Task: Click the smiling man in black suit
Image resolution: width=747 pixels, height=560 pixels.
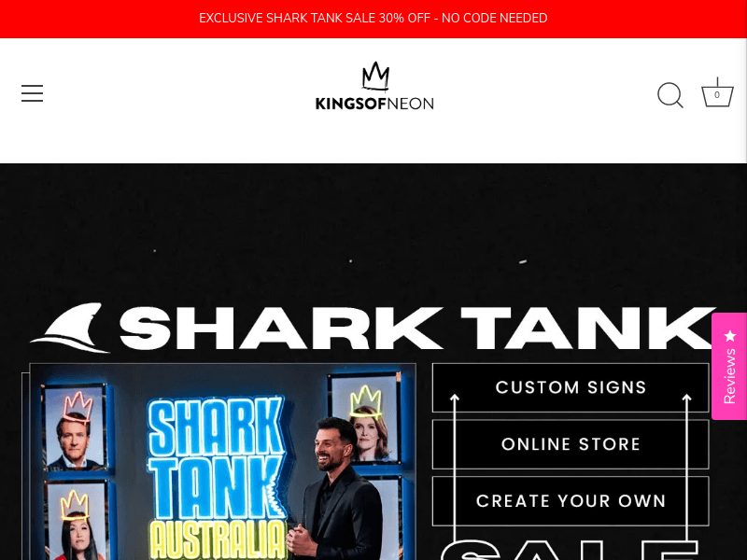Action: pos(336,489)
